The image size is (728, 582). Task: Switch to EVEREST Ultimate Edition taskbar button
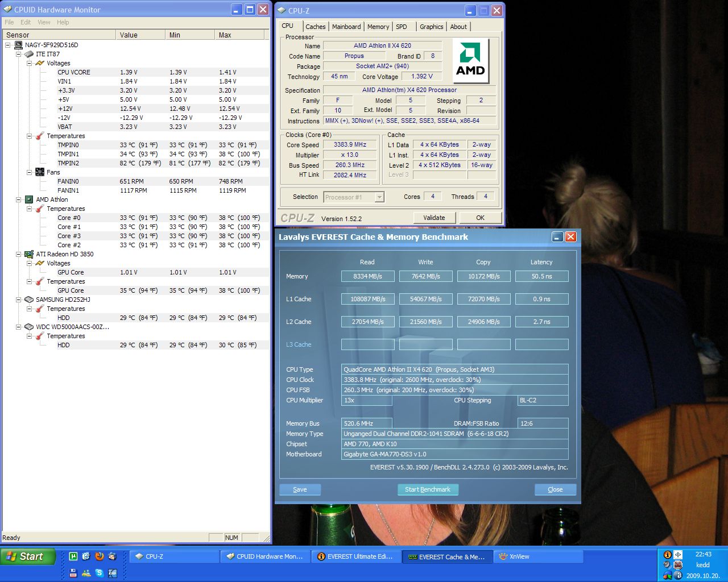[x=356, y=556]
